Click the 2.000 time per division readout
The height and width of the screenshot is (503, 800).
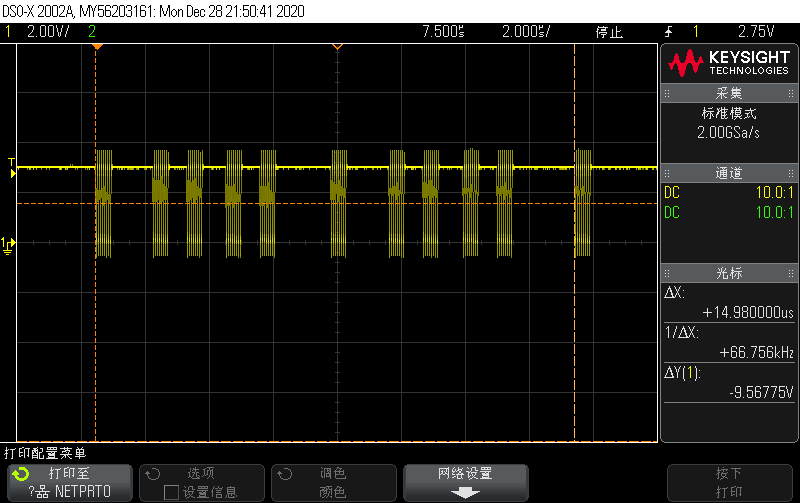pos(526,32)
